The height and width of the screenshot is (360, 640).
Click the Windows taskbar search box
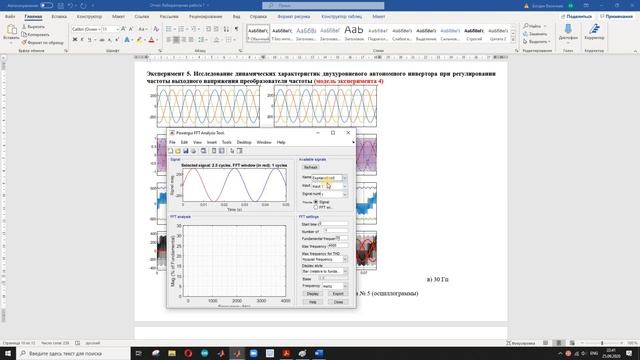pyautogui.click(x=73, y=353)
